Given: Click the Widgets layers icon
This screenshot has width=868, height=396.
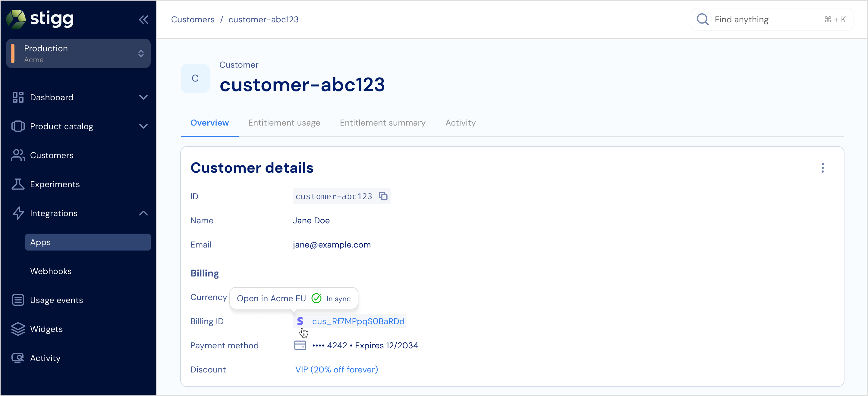Looking at the screenshot, I should click(18, 329).
